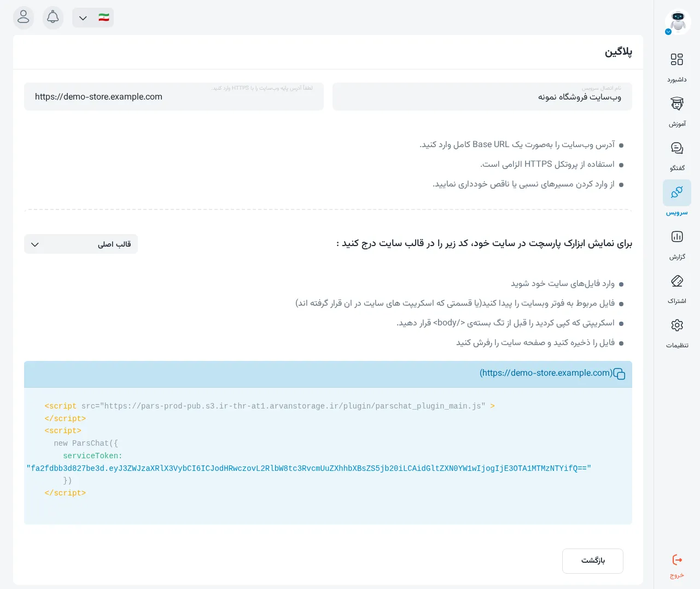Open the گفتگو chat icon
Image resolution: width=700 pixels, height=589 pixels.
pyautogui.click(x=677, y=148)
